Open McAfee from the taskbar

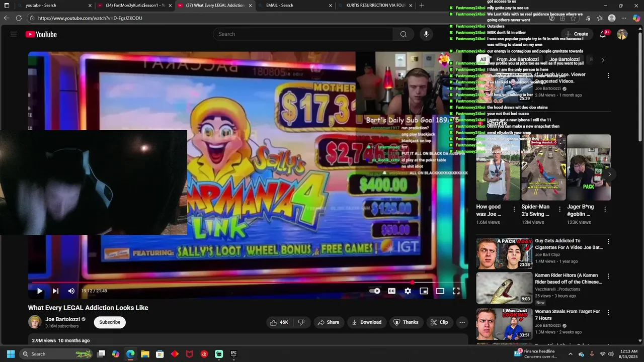pos(190,354)
